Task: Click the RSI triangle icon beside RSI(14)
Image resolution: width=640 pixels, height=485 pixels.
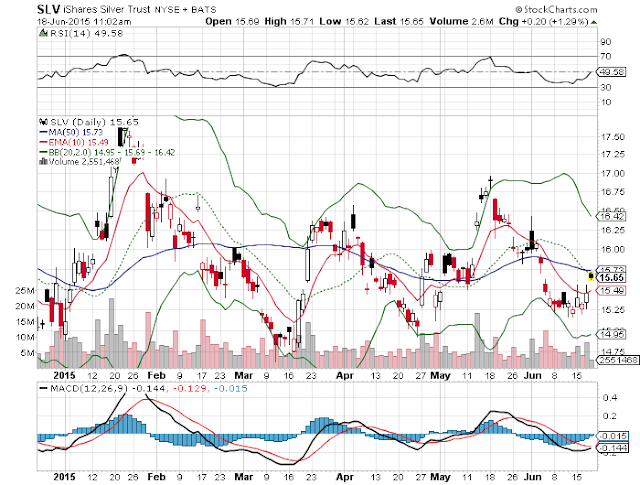Action: click(x=43, y=33)
